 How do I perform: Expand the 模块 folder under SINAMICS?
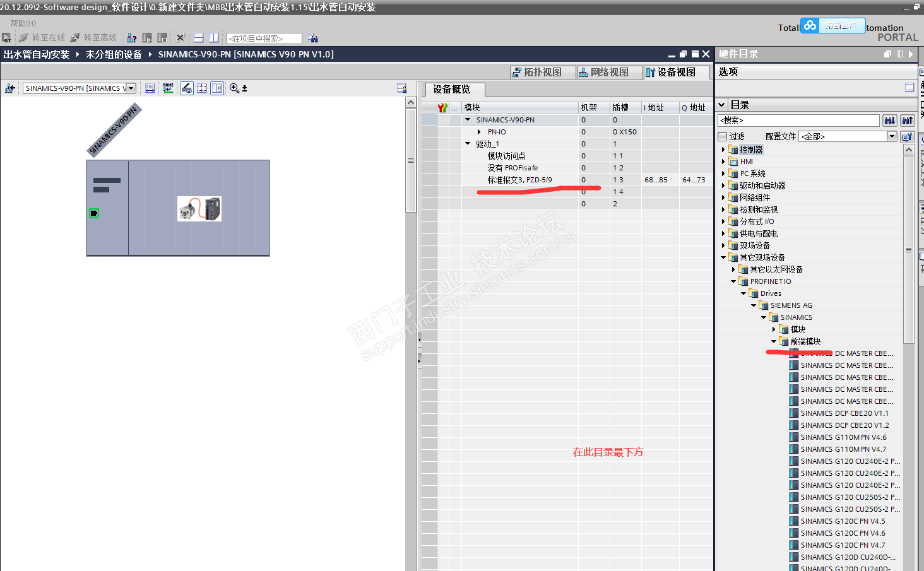point(774,329)
